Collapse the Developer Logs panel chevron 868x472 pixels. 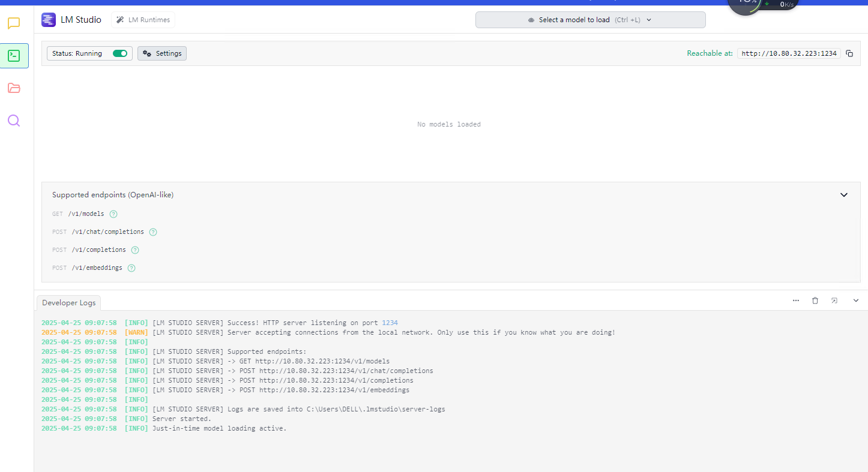(x=856, y=300)
